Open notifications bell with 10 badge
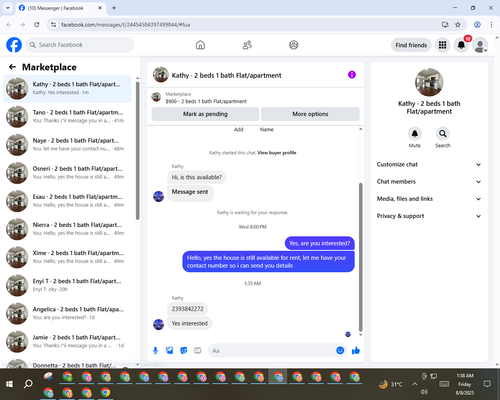Image resolution: width=500 pixels, height=400 pixels. coord(461,45)
